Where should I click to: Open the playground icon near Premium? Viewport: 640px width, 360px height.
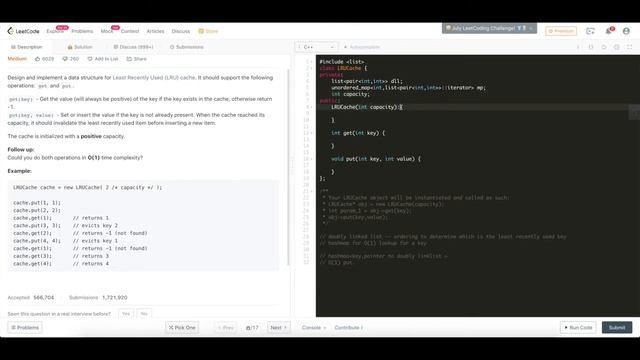590,31
